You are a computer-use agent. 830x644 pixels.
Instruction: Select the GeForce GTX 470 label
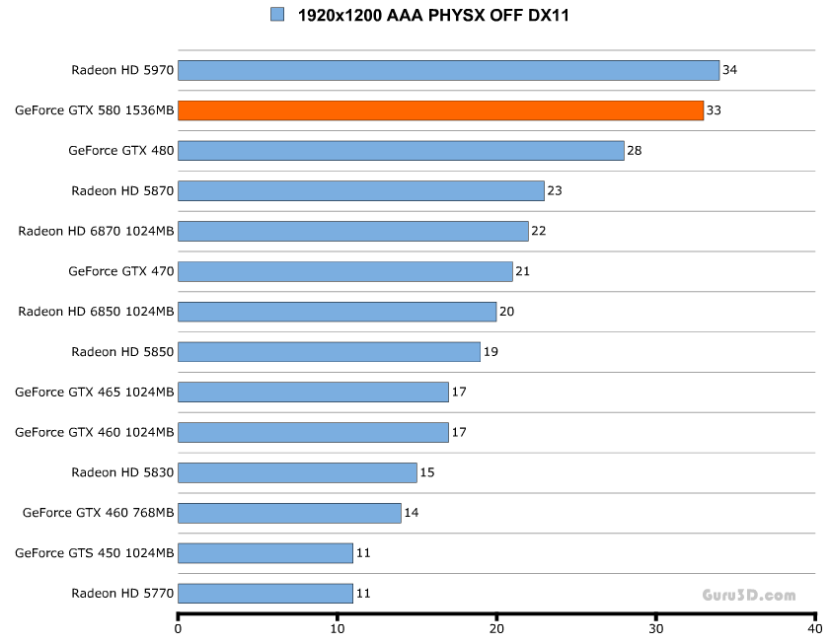120,271
